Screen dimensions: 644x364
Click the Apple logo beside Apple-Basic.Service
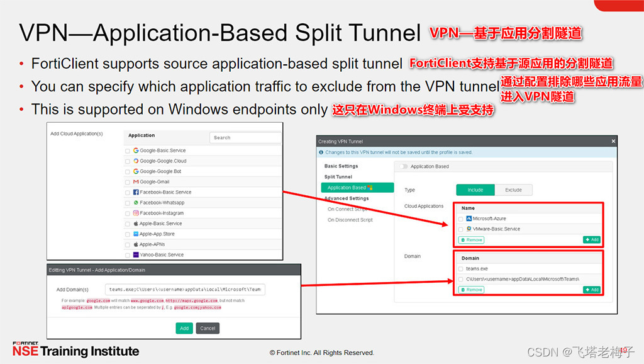pyautogui.click(x=136, y=224)
